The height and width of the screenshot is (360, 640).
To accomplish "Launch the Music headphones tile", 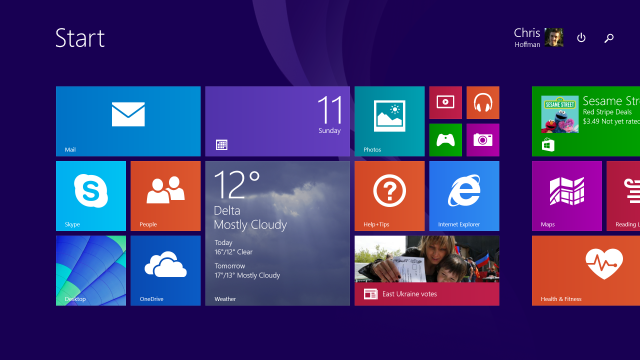I will (483, 102).
